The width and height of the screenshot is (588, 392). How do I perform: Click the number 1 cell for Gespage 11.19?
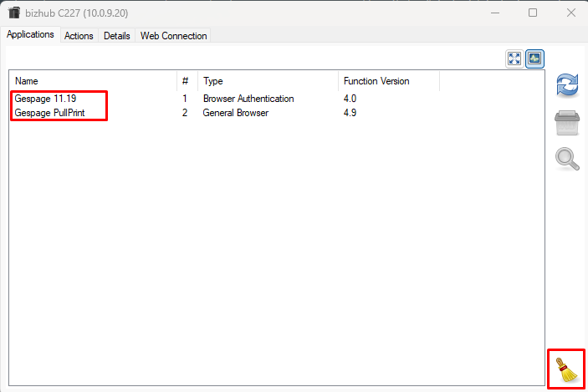[185, 99]
